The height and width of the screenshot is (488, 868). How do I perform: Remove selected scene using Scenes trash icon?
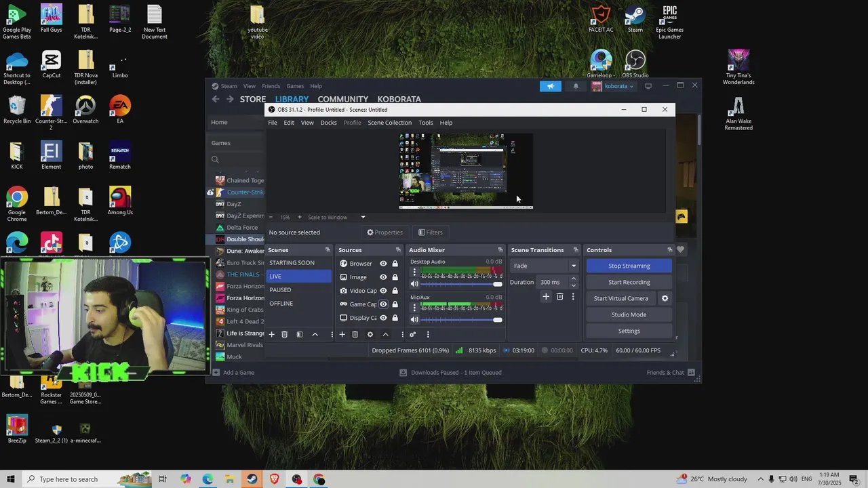(x=285, y=334)
